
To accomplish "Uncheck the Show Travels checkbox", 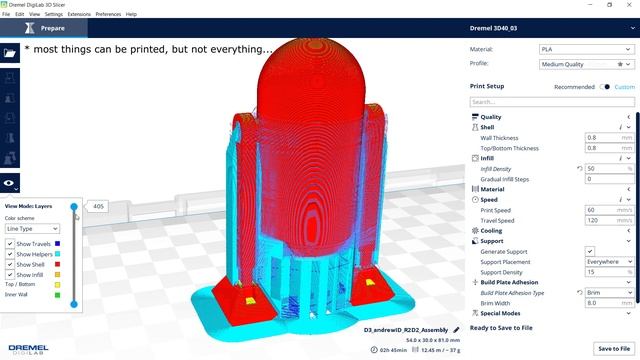I will tap(10, 244).
